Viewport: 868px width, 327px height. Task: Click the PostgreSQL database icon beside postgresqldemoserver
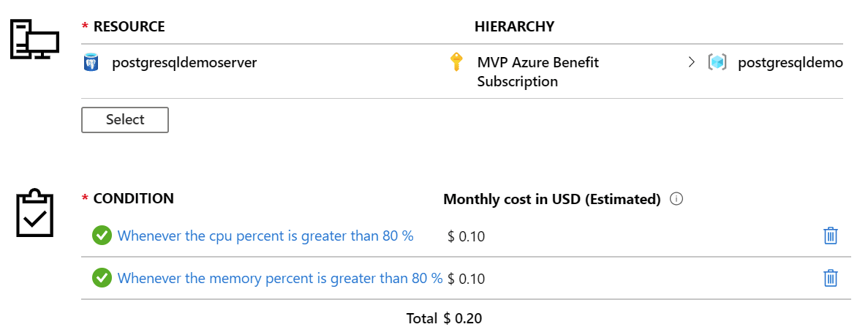(x=91, y=63)
